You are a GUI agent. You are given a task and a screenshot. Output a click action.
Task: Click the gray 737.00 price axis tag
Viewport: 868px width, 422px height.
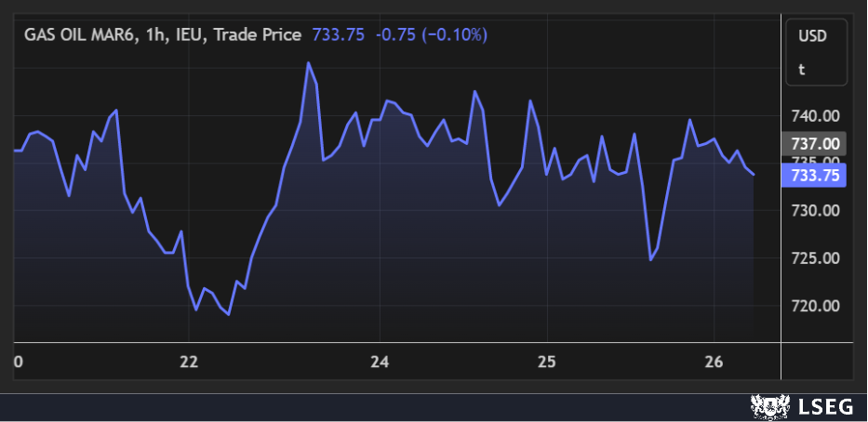pyautogui.click(x=815, y=144)
